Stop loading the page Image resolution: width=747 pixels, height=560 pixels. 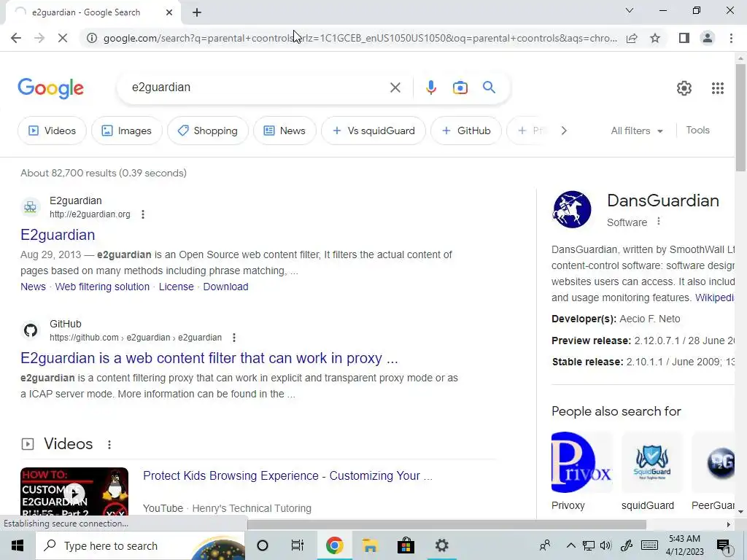click(x=63, y=38)
